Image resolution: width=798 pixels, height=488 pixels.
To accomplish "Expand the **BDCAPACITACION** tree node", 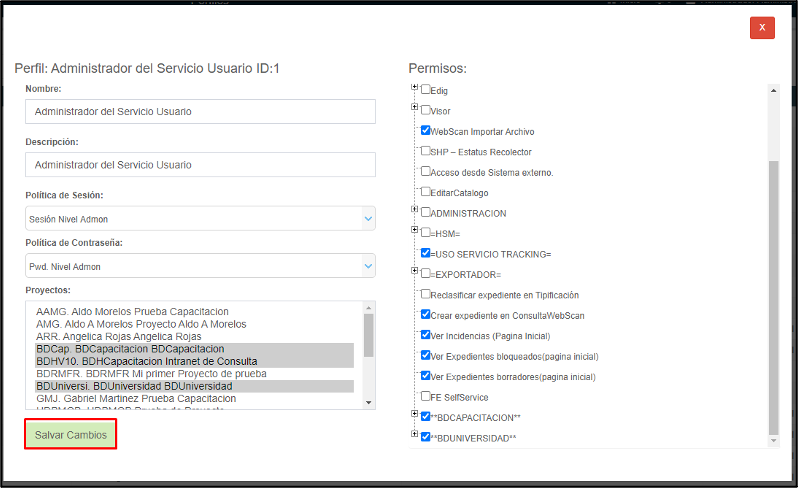I will [x=414, y=416].
